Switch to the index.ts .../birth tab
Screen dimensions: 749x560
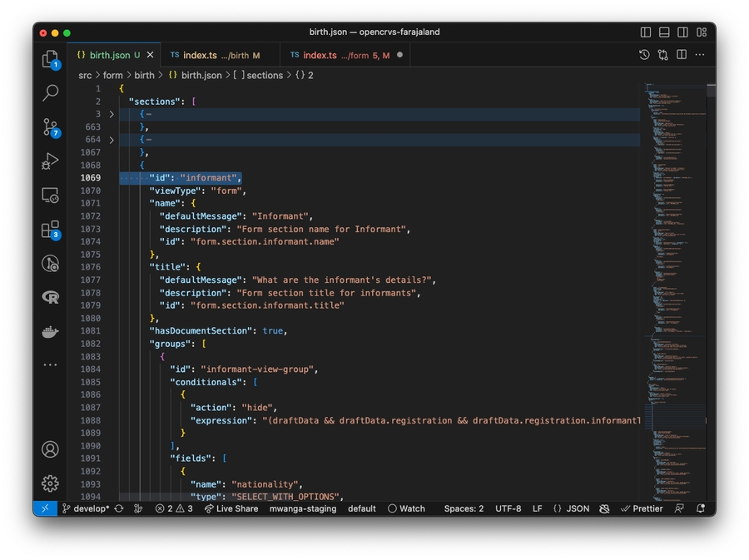[x=215, y=55]
